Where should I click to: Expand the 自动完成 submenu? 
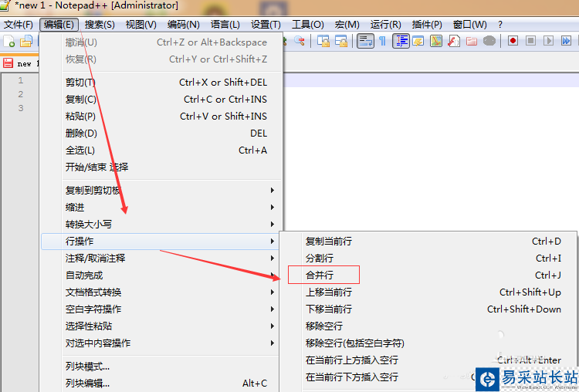[161, 275]
